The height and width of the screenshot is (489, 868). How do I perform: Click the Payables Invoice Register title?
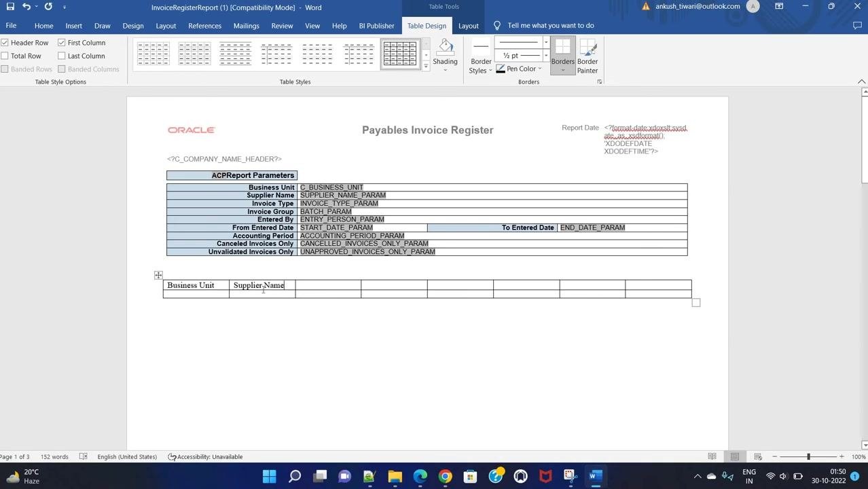(428, 130)
